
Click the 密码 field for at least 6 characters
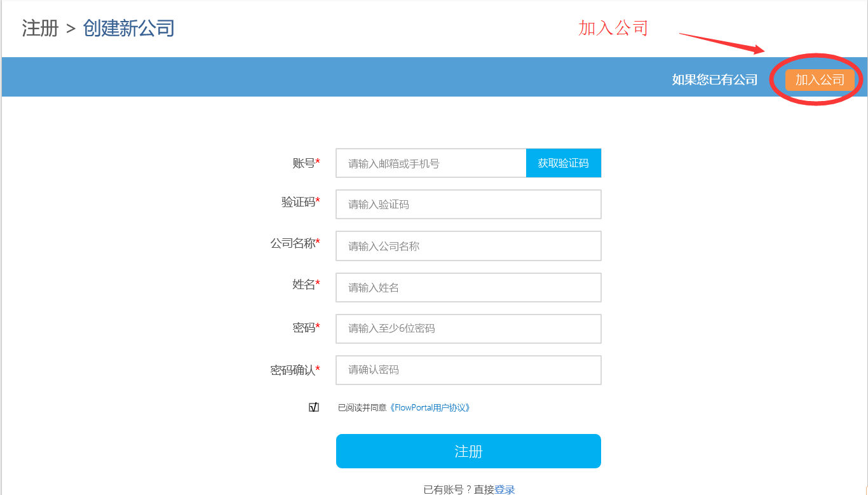pos(468,329)
